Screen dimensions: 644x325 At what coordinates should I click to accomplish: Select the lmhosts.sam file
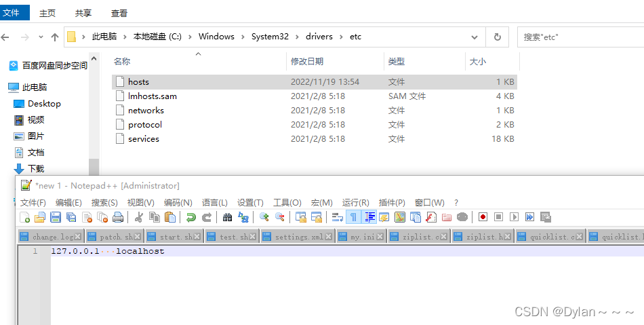[315, 96]
